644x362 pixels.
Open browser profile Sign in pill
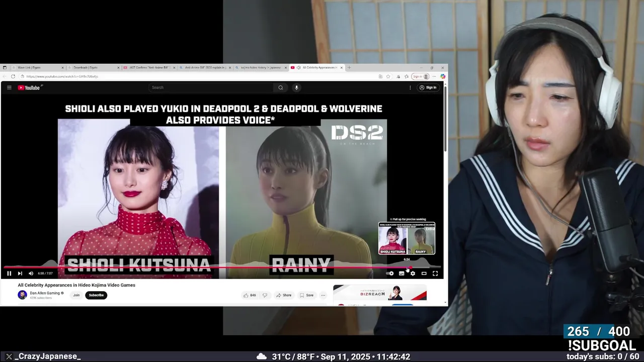click(421, 76)
